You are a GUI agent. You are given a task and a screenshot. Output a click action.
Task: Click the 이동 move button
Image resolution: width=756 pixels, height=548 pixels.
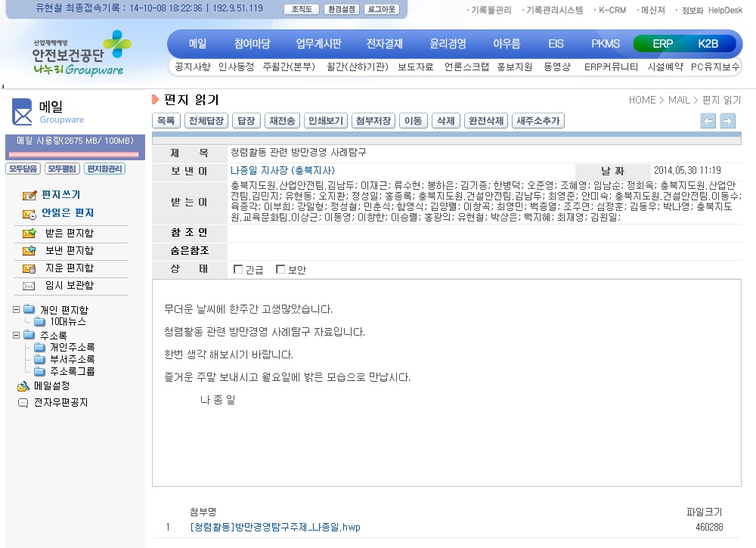[x=414, y=120]
